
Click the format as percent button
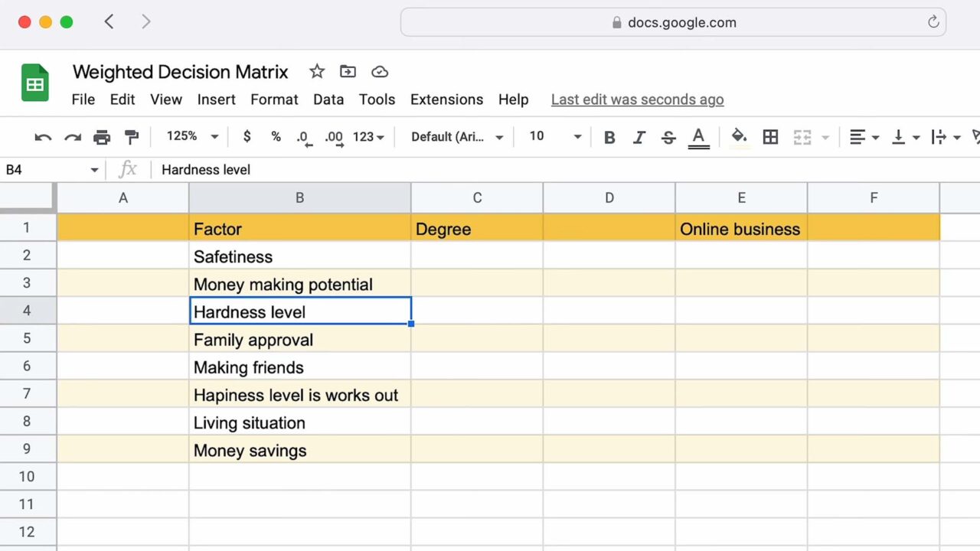point(276,136)
